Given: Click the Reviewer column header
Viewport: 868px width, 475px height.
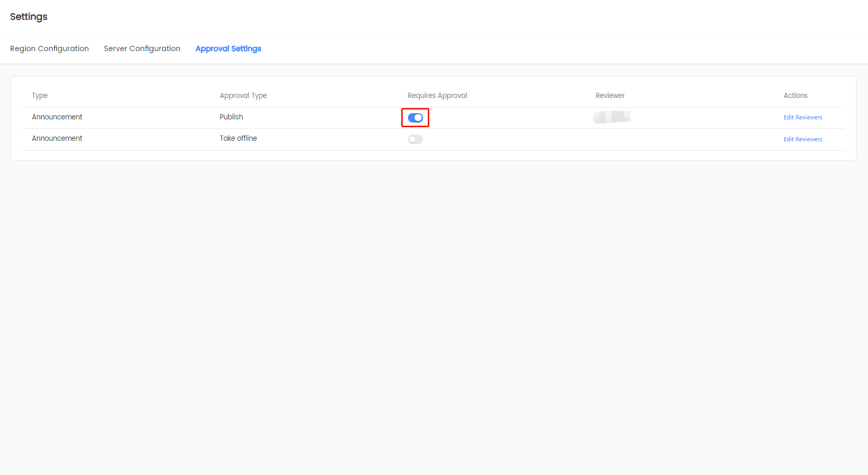Looking at the screenshot, I should pos(610,95).
